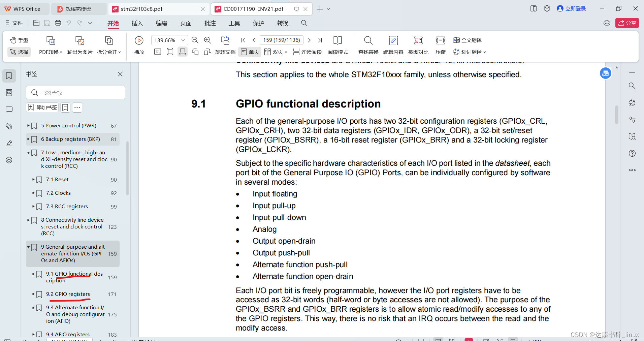Click the bookmarks panel scrollbar
This screenshot has height=341, width=644.
(x=127, y=168)
